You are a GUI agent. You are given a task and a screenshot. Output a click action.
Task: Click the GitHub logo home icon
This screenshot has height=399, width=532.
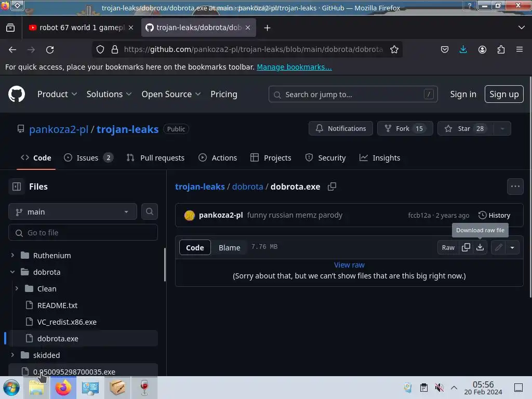pos(16,94)
